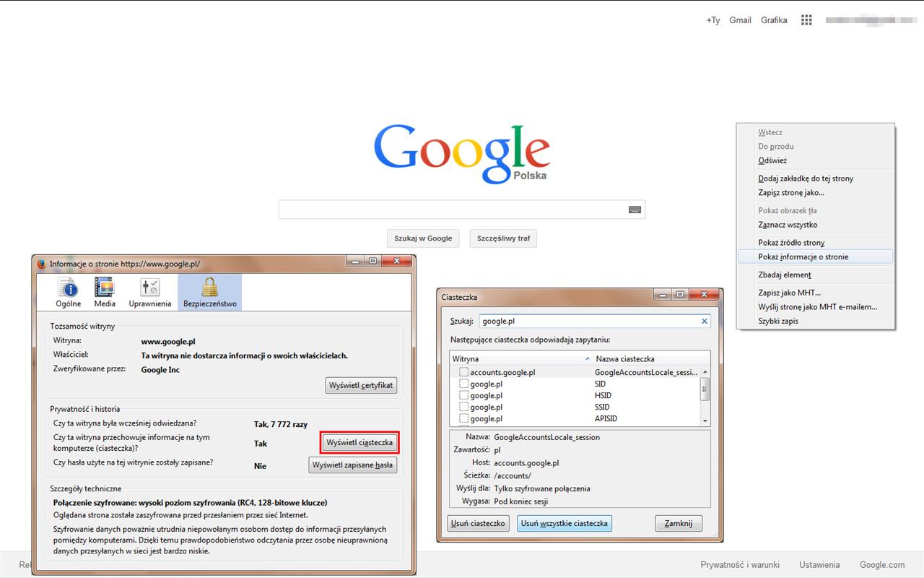The height and width of the screenshot is (578, 924).
Task: Open the Gmail link
Action: click(740, 20)
